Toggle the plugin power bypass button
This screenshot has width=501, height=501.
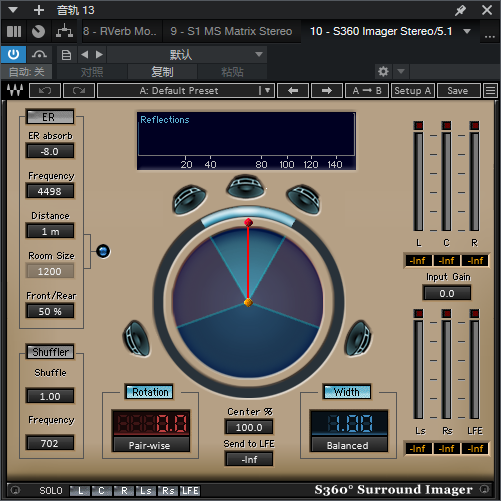coord(13,54)
